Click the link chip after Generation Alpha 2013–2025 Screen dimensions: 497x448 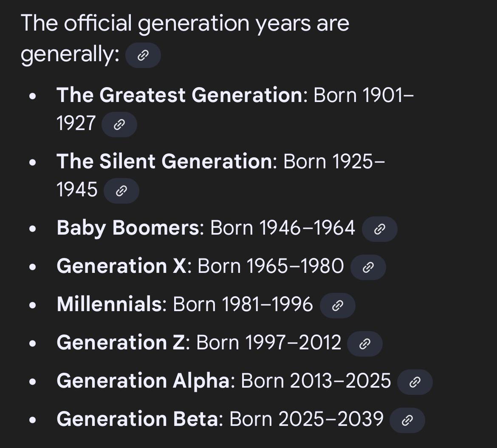pos(414,382)
